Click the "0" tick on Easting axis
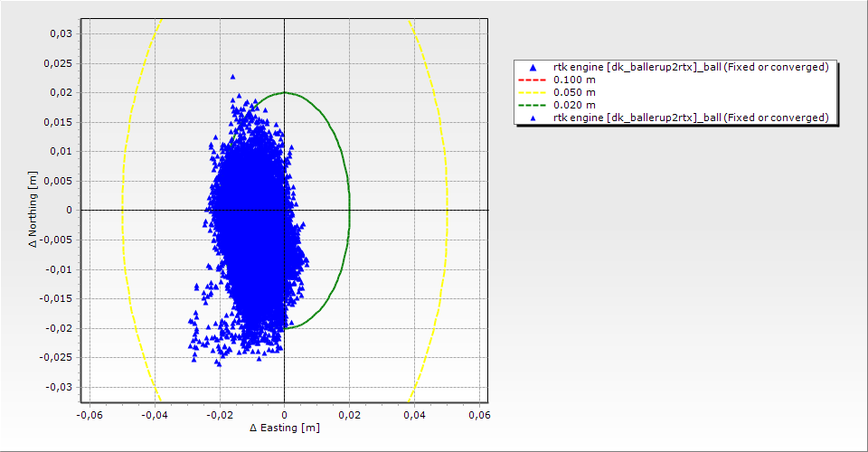Screen dimensions: 868x452 tap(285, 415)
